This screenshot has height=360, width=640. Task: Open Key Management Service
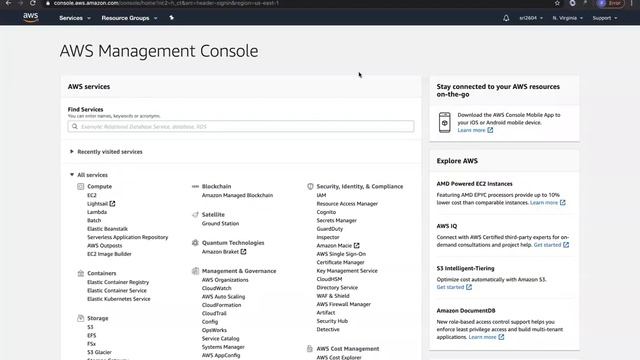pyautogui.click(x=347, y=271)
